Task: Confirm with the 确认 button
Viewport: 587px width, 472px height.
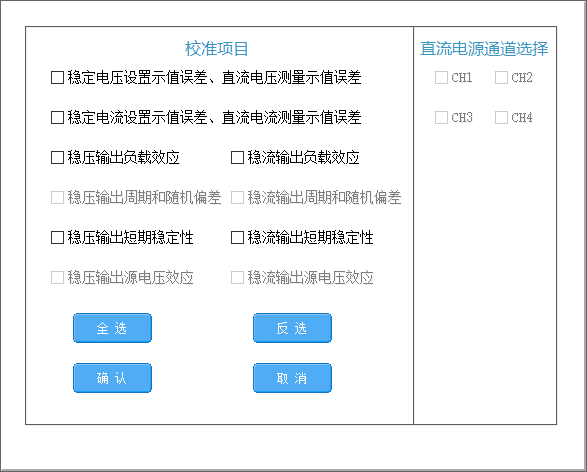Action: tap(112, 378)
